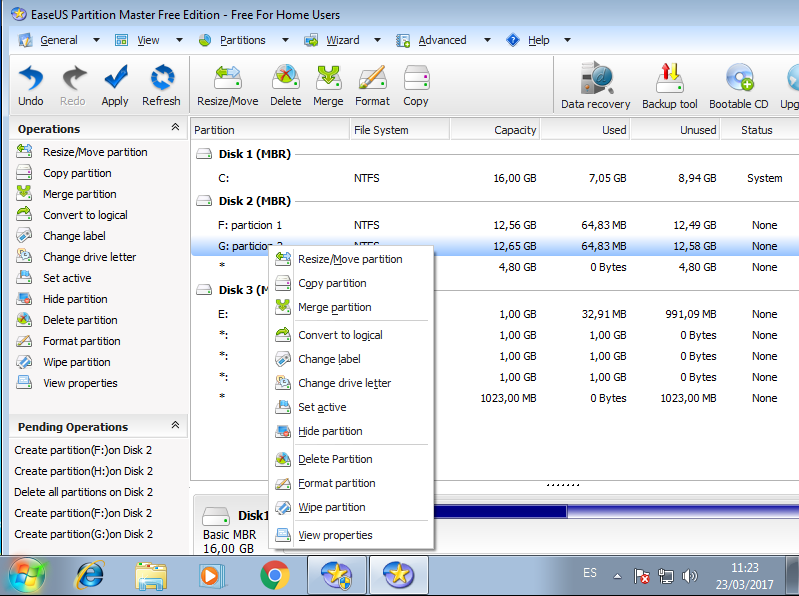
Task: Choose Convert to logical in Operations panel
Action: coord(72,215)
